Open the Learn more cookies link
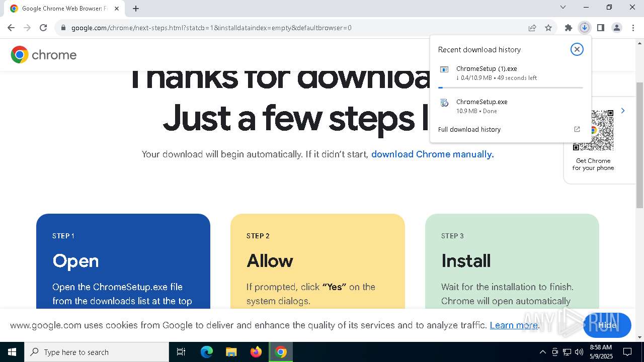The image size is (644, 362). [514, 325]
